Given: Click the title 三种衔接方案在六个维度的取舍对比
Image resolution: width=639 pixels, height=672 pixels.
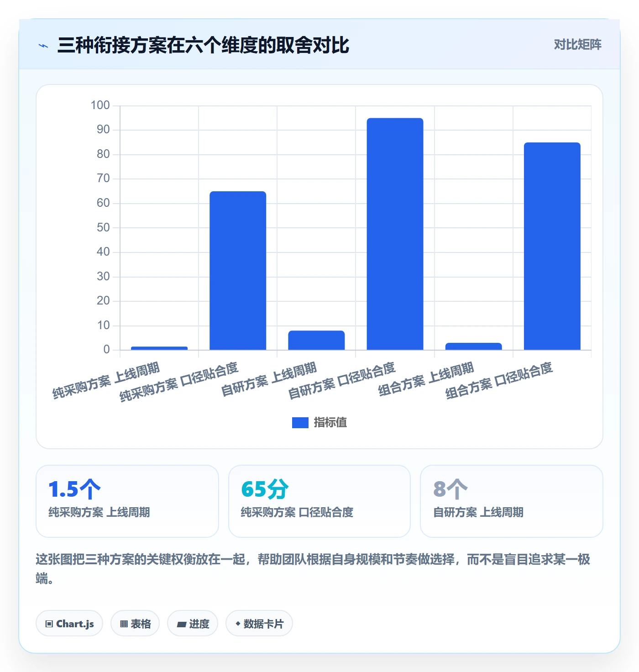Looking at the screenshot, I should pyautogui.click(x=203, y=45).
